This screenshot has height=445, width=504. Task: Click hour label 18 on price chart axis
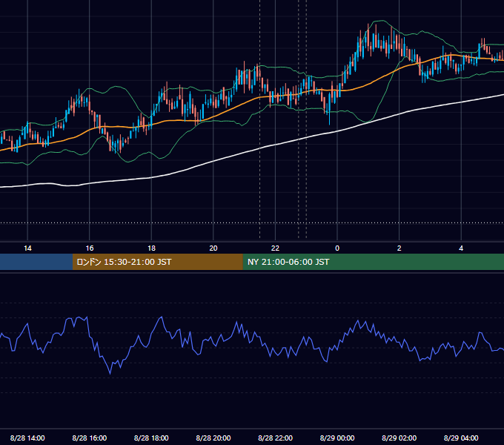(x=151, y=248)
